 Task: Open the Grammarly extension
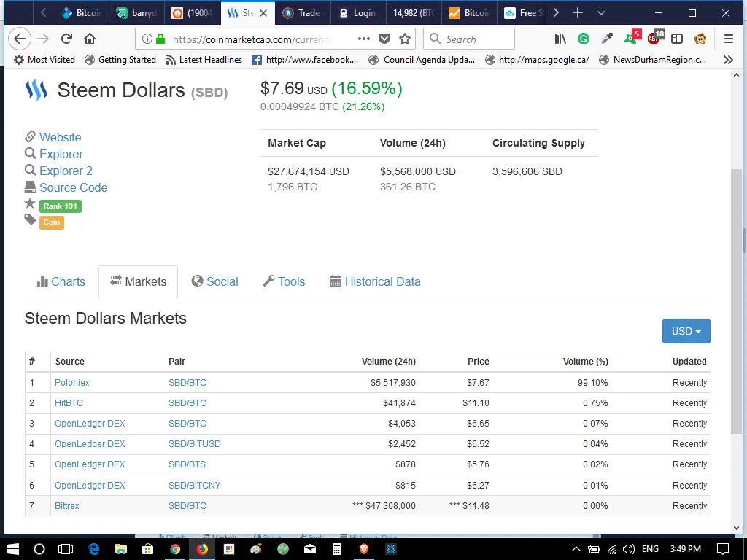583,39
